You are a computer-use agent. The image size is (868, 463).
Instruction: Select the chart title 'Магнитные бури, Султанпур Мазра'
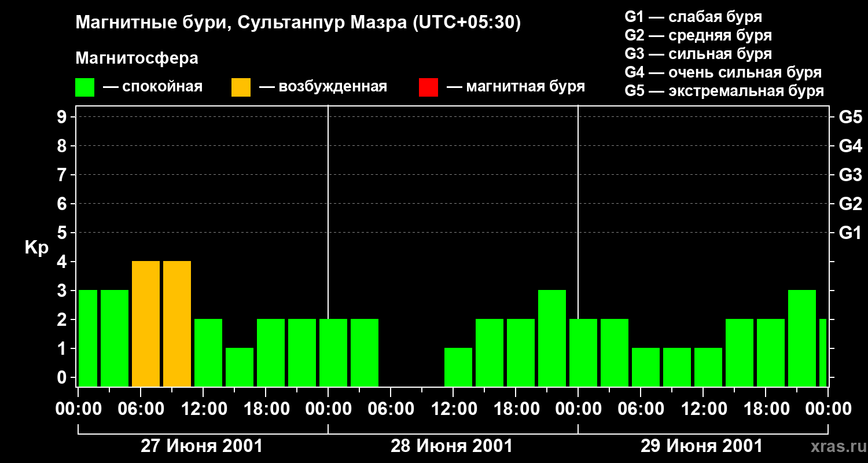pos(241,23)
